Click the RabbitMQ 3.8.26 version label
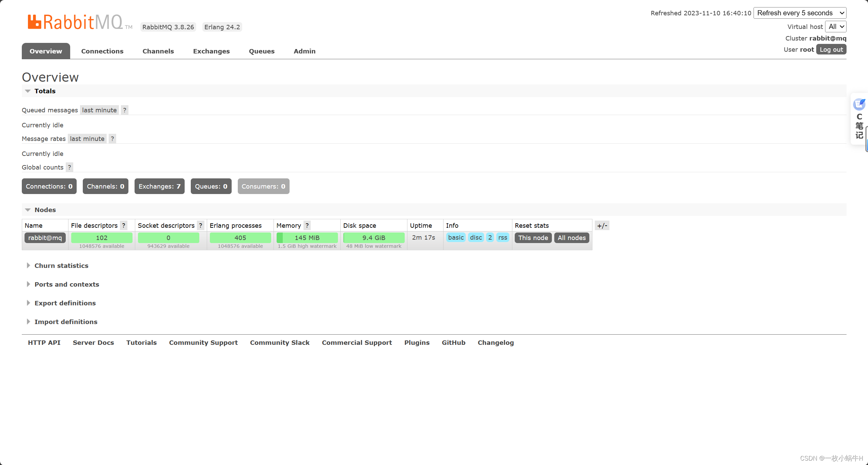Viewport: 868px width, 465px height. (168, 27)
